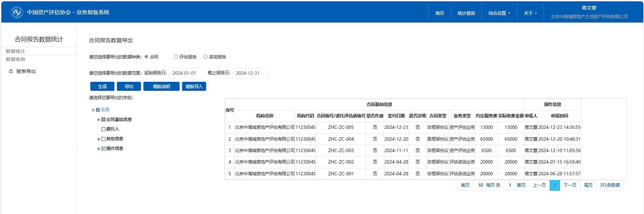This screenshot has height=214, width=644.
Task: Expand the 其他信息 tree node
Action: tap(98, 139)
